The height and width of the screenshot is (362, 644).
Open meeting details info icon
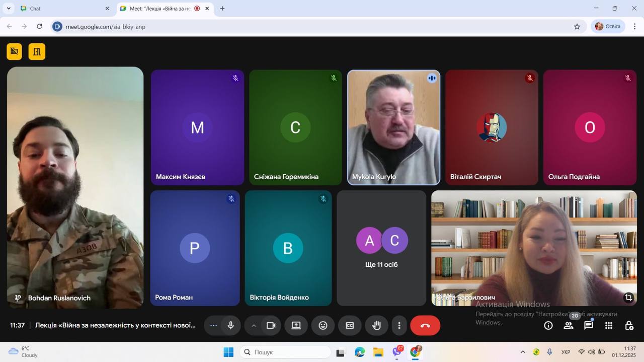(548, 326)
